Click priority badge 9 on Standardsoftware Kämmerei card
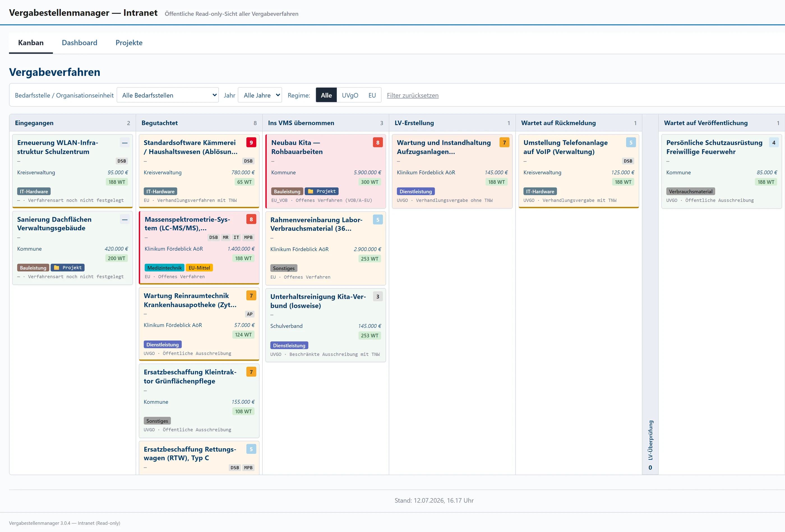Viewport: 785px width, 532px height. [x=251, y=142]
